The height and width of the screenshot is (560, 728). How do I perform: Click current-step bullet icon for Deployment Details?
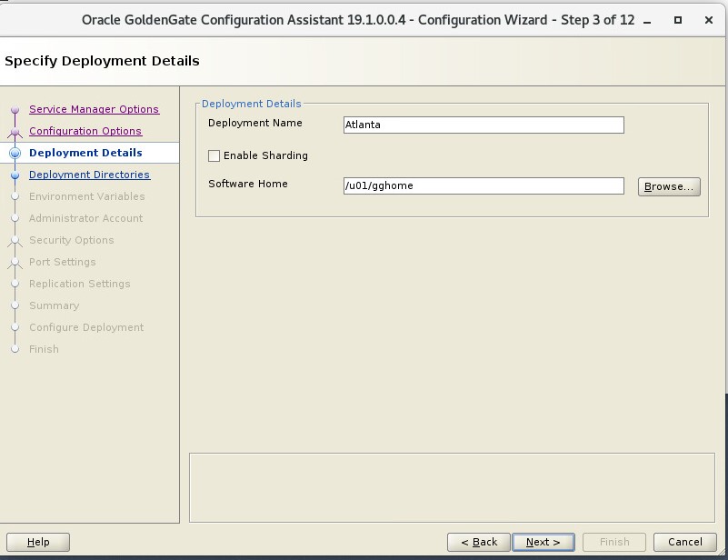coord(15,153)
